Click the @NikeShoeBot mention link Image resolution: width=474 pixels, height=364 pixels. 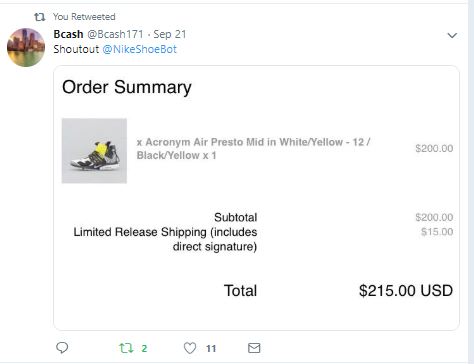139,49
